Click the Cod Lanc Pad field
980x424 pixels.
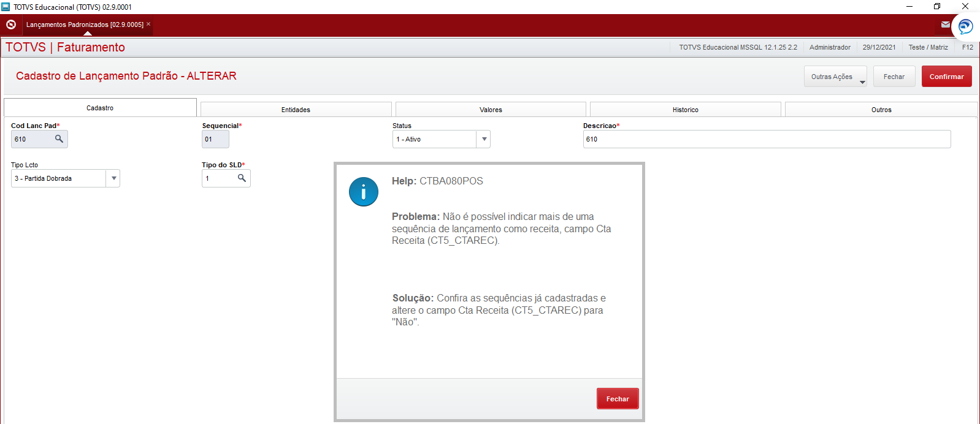(x=39, y=139)
